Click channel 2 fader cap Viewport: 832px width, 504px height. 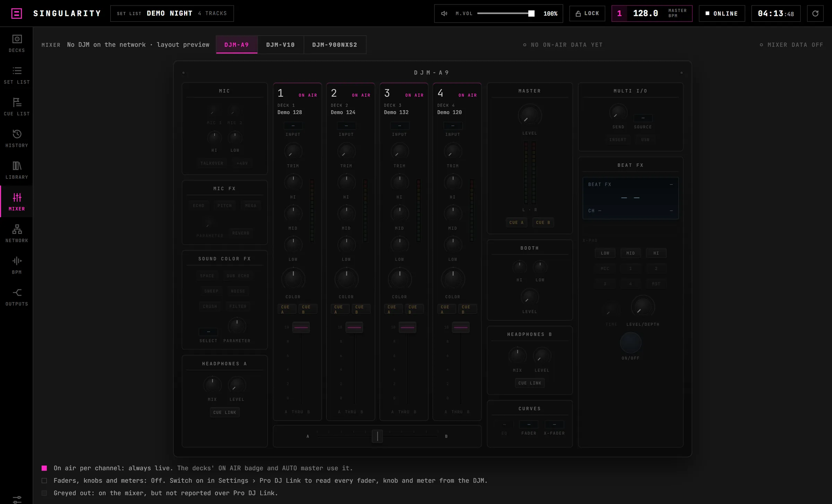click(x=354, y=327)
